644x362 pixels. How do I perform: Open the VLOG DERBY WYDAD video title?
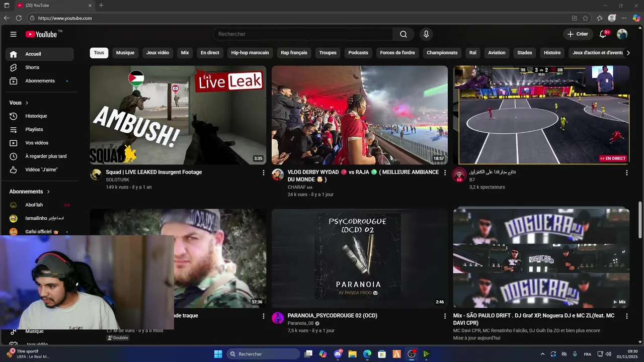[x=363, y=175]
